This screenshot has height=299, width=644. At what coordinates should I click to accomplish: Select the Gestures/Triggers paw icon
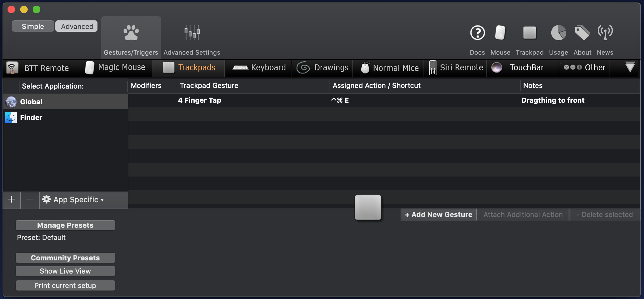(x=131, y=33)
